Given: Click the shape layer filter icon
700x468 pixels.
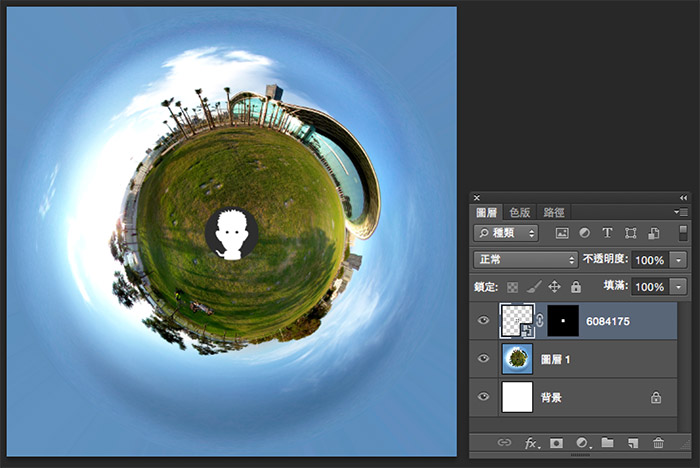Looking at the screenshot, I should (x=631, y=233).
